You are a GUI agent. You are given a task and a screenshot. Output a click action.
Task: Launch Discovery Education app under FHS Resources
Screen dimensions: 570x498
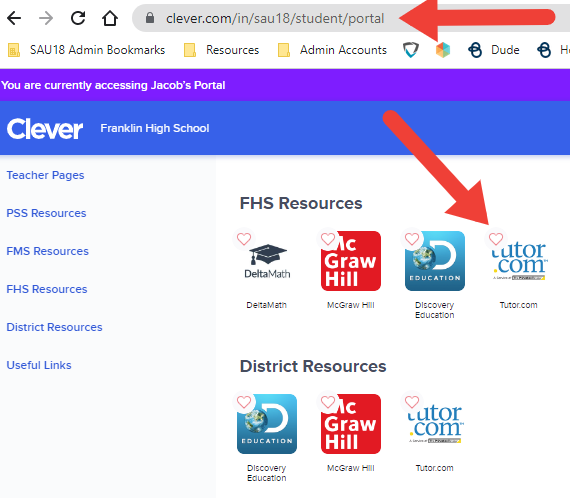coord(435,261)
